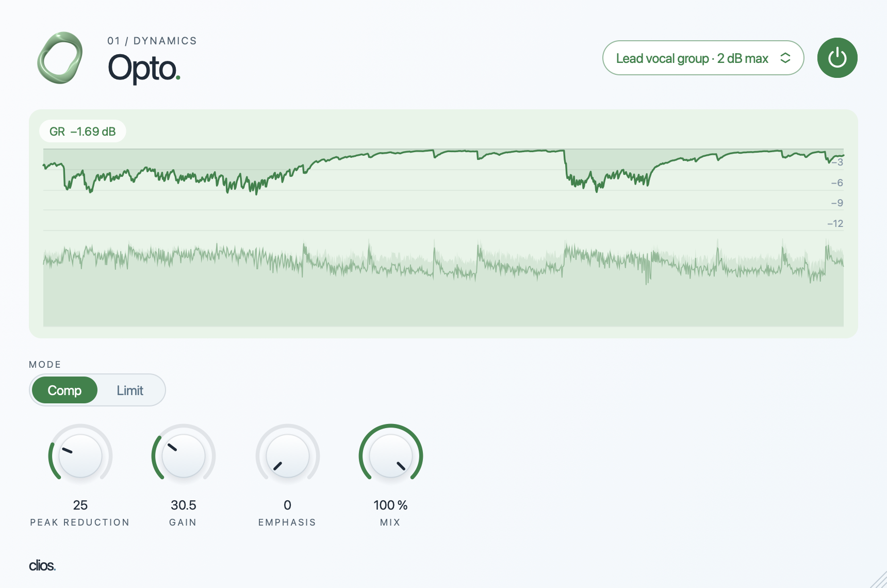This screenshot has width=887, height=588.
Task: Click the Gain value 30.5
Action: pyautogui.click(x=184, y=505)
